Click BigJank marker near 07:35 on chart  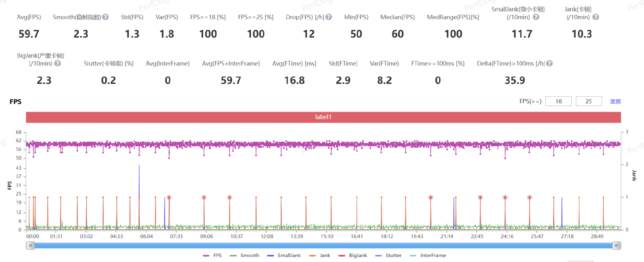(169, 198)
